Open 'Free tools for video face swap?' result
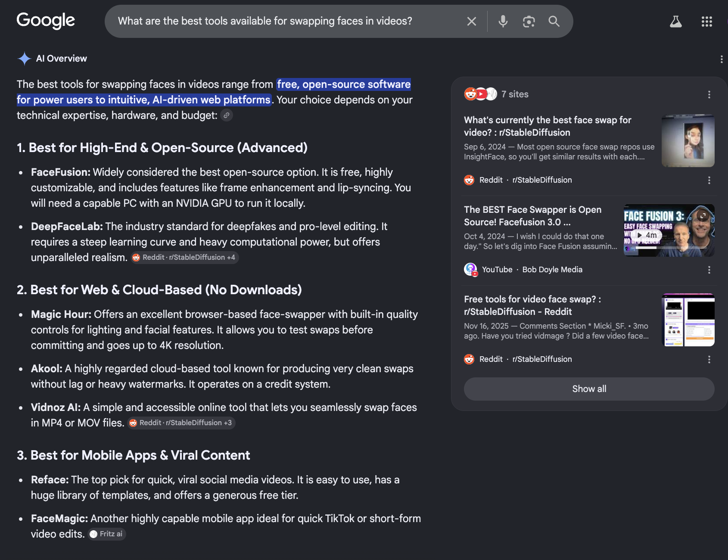728x560 pixels. click(x=532, y=305)
